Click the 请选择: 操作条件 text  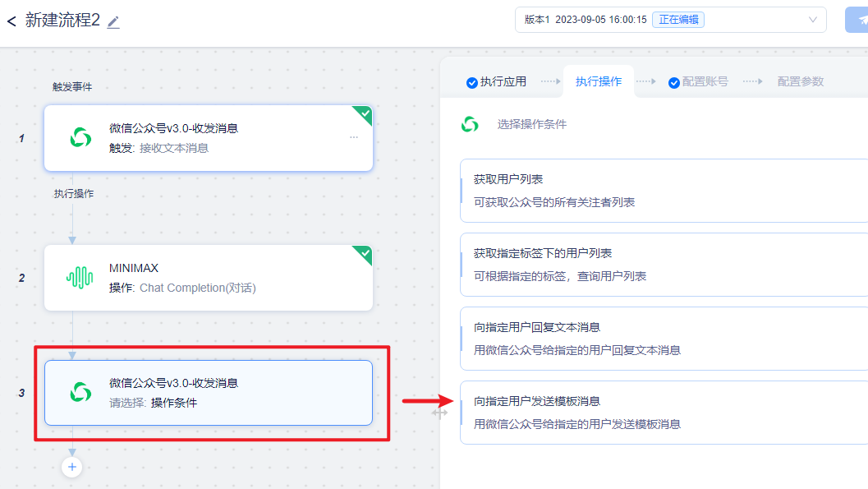[x=154, y=404]
